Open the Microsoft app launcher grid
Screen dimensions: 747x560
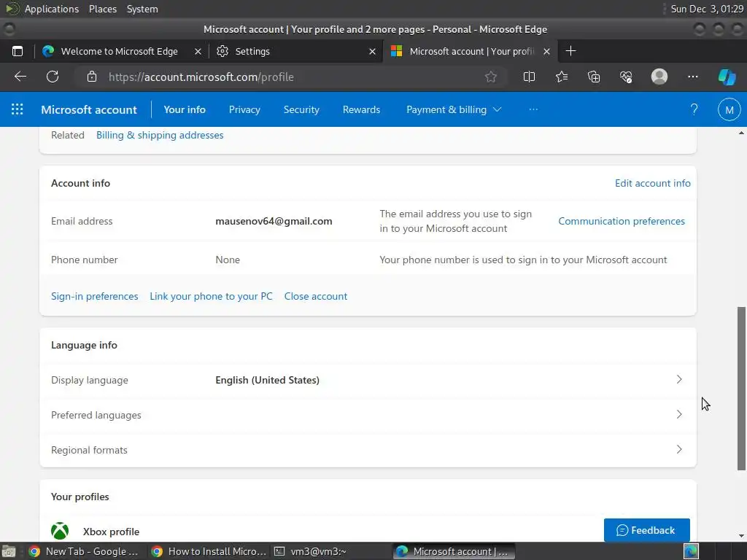pos(18,109)
